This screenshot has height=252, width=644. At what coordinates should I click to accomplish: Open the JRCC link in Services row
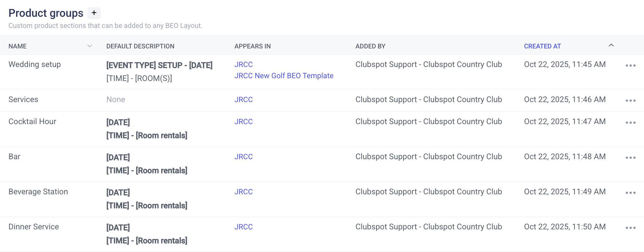click(244, 100)
